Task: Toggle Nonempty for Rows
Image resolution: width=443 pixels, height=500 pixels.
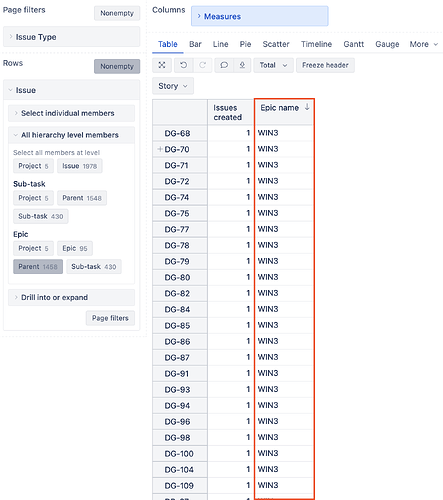Action: click(x=117, y=66)
